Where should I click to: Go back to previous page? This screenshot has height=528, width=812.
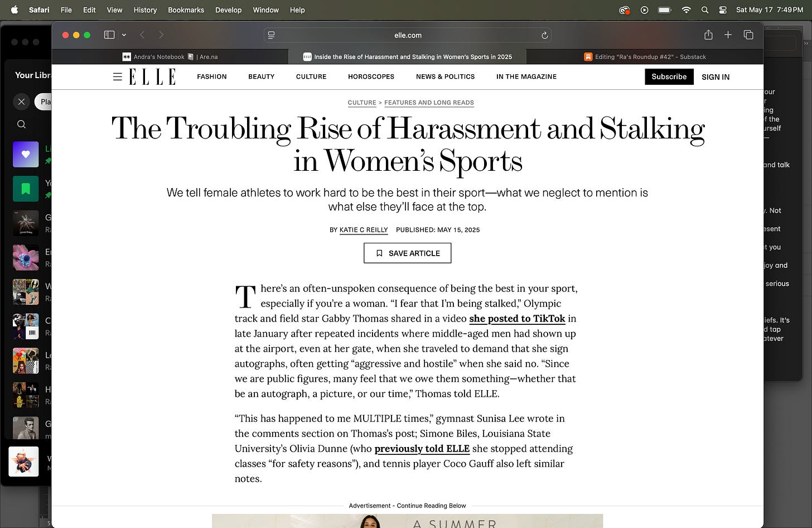pos(142,35)
